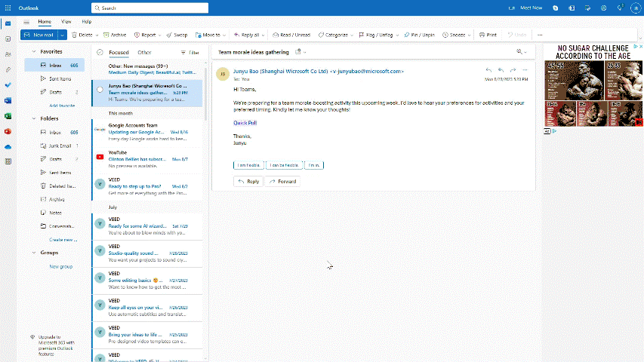Collapse the Folders section
The width and height of the screenshot is (644, 362).
[x=34, y=118]
